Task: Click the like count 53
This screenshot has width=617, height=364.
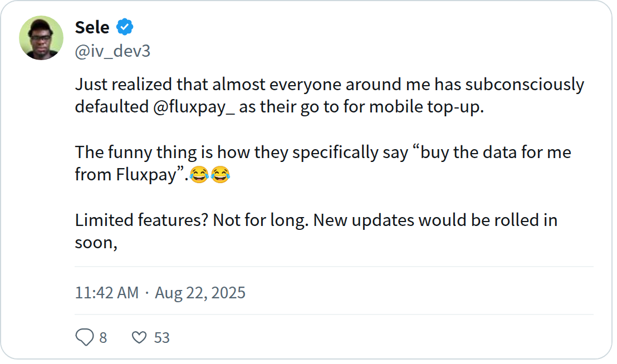Action: [x=161, y=338]
